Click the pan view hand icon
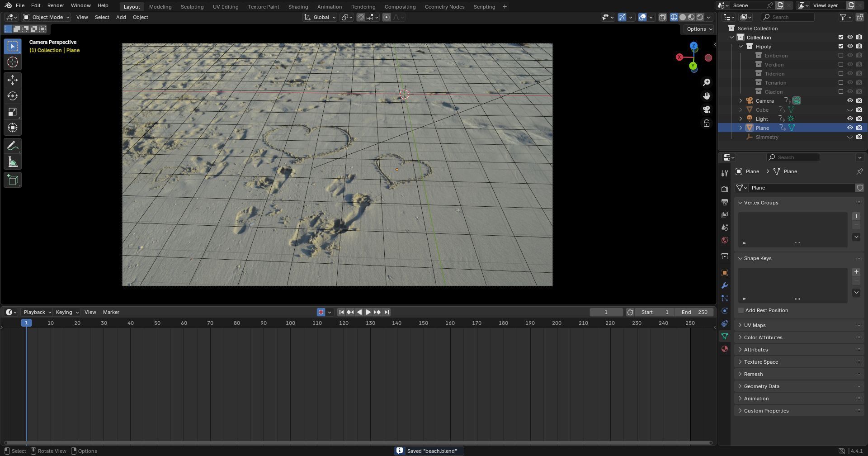Screen dimensions: 868x456 click(x=707, y=96)
